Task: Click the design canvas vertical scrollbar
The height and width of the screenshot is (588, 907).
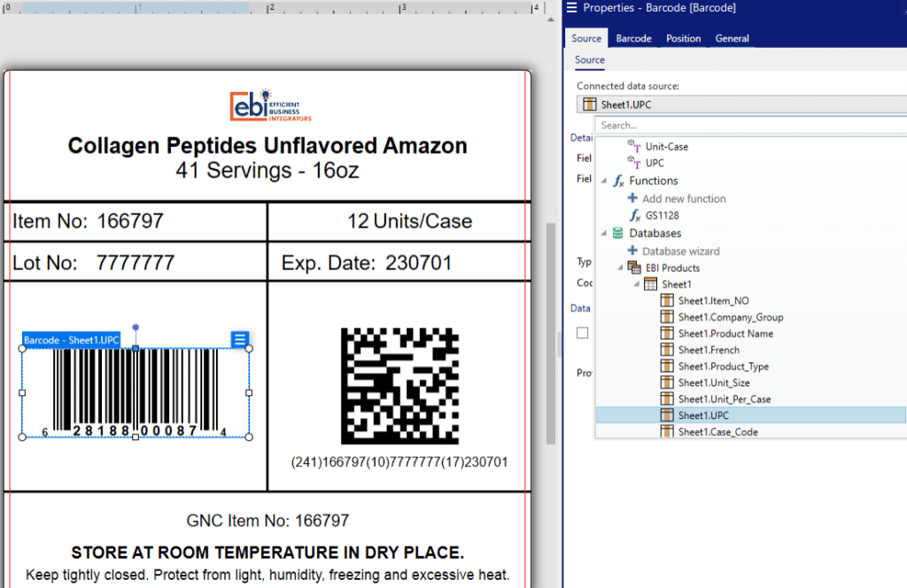Action: [x=551, y=334]
